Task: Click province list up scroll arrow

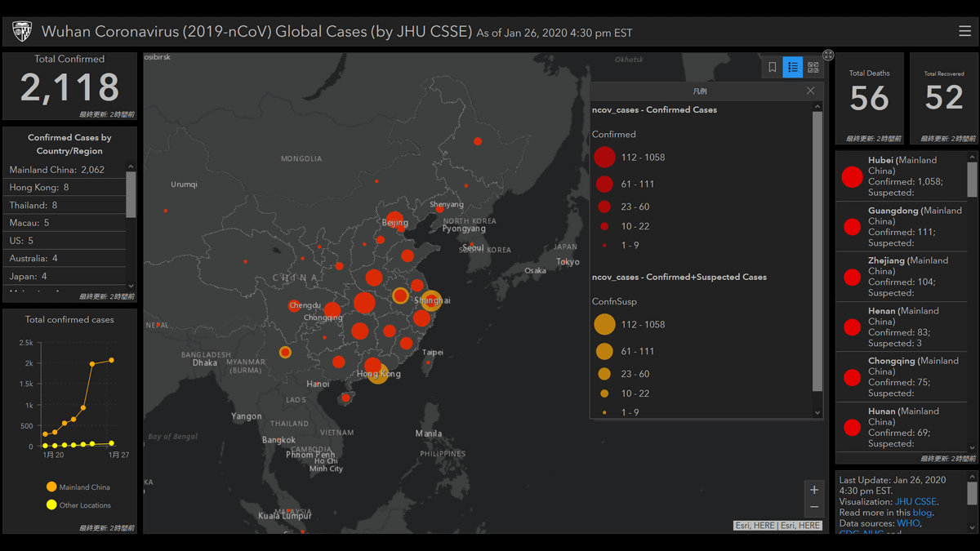Action: pos(972,157)
